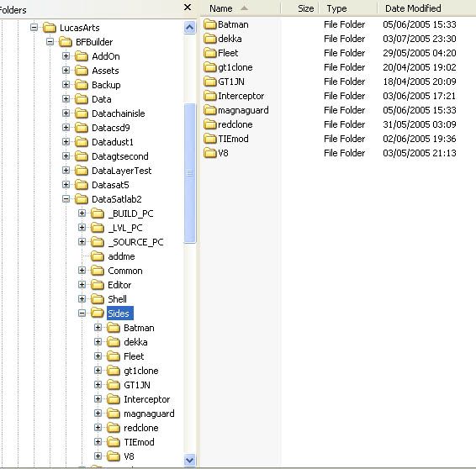Expand the _BUILD_PC folder node

click(82, 213)
